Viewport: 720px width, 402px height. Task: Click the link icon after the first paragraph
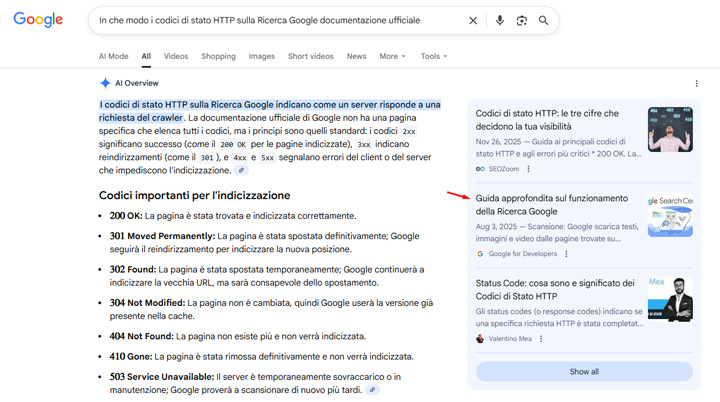[241, 171]
